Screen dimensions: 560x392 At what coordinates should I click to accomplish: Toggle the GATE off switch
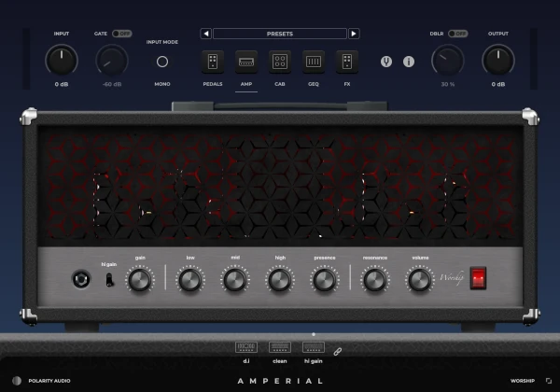coord(121,34)
